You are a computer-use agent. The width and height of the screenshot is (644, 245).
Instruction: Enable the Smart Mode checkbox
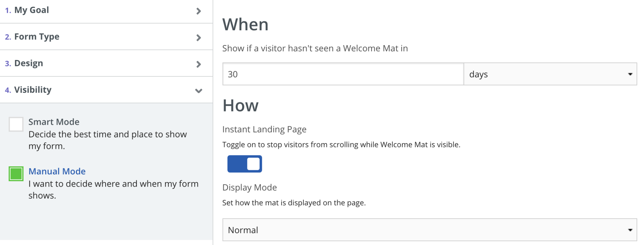click(16, 124)
